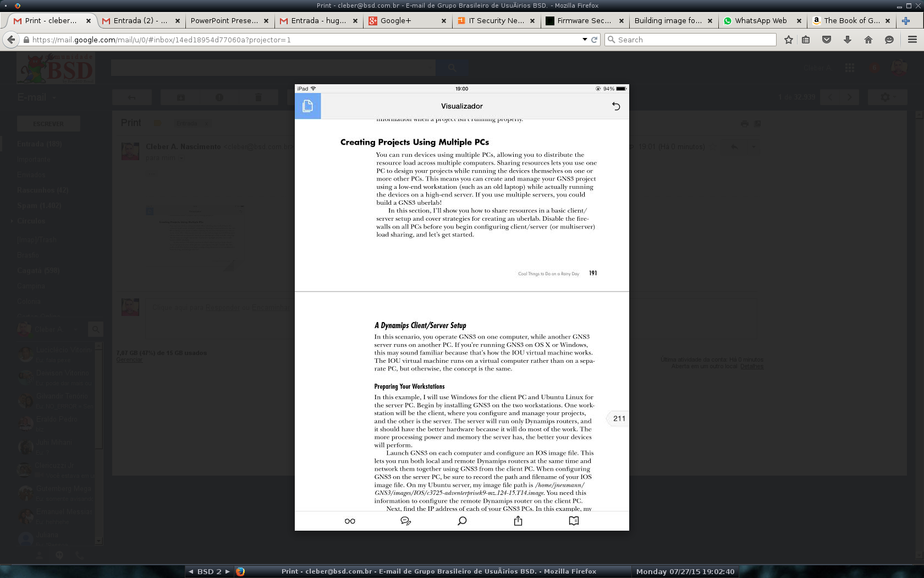Switch to the IT Security News tab
Screen dimensions: 924x578
496,21
